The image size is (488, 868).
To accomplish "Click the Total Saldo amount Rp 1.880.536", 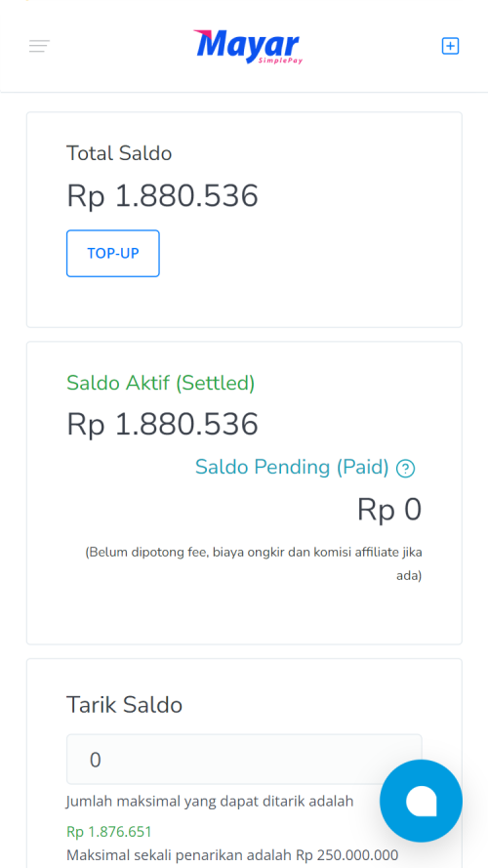I will pos(162,195).
